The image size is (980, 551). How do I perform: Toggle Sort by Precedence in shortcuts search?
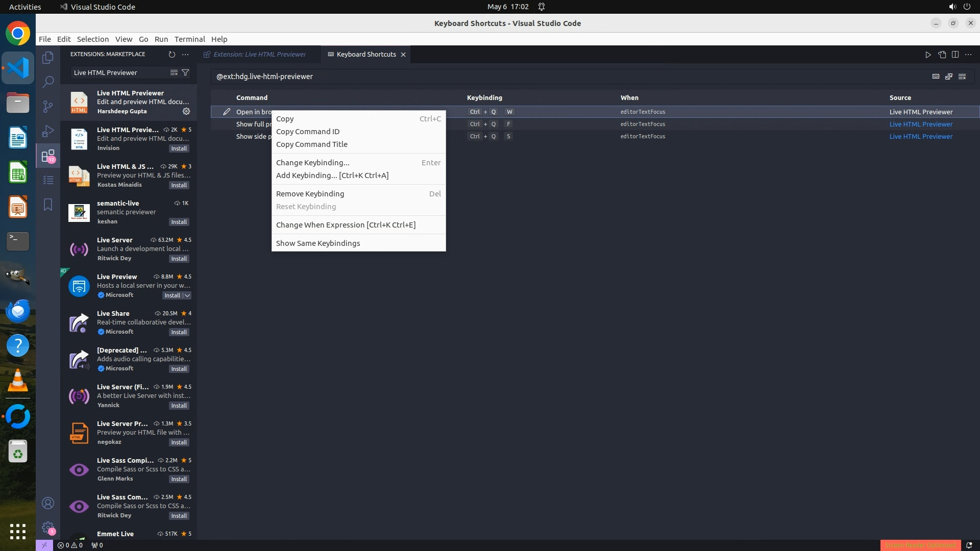click(949, 77)
